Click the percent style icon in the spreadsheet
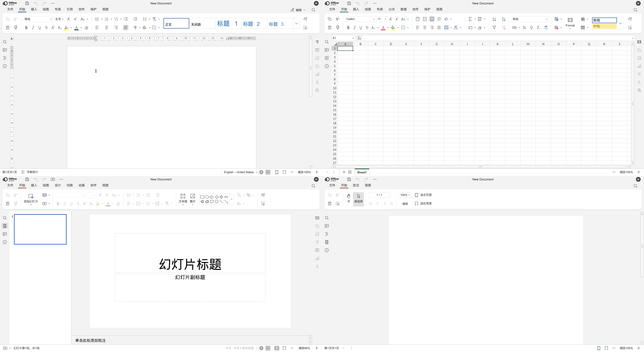This screenshot has width=644, height=352. (524, 28)
